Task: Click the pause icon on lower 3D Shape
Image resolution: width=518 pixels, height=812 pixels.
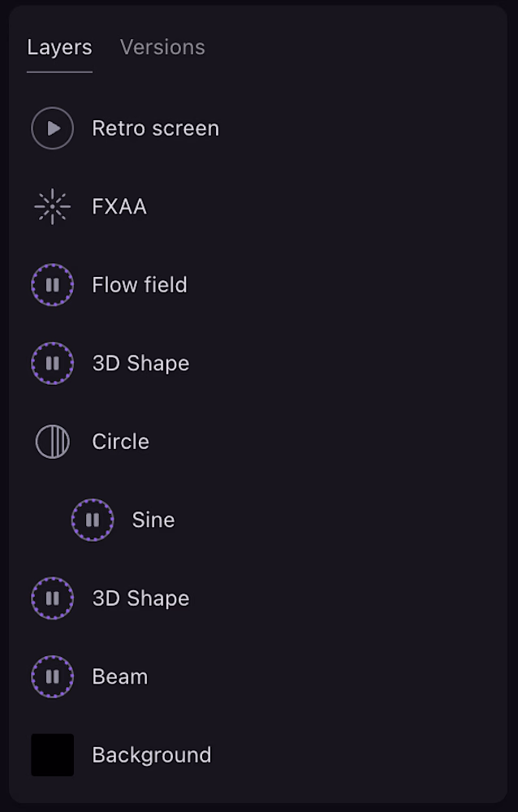Action: pyautogui.click(x=53, y=598)
